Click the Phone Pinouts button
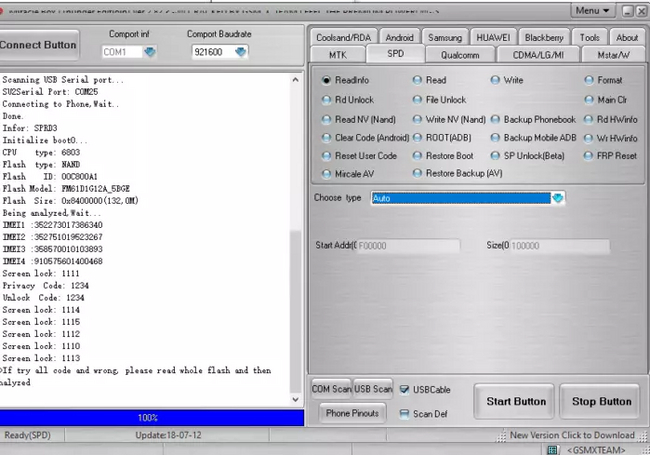650x455 pixels. pos(352,413)
